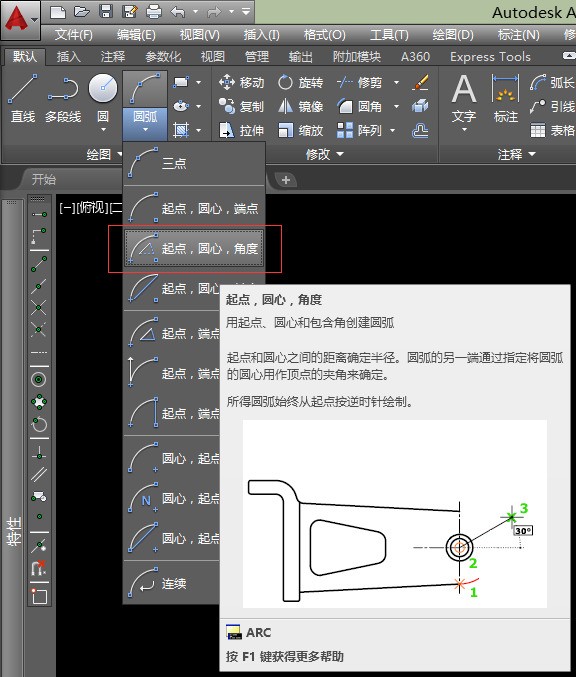Click the Leader (引线) tool
This screenshot has height=677, width=576.
click(553, 106)
